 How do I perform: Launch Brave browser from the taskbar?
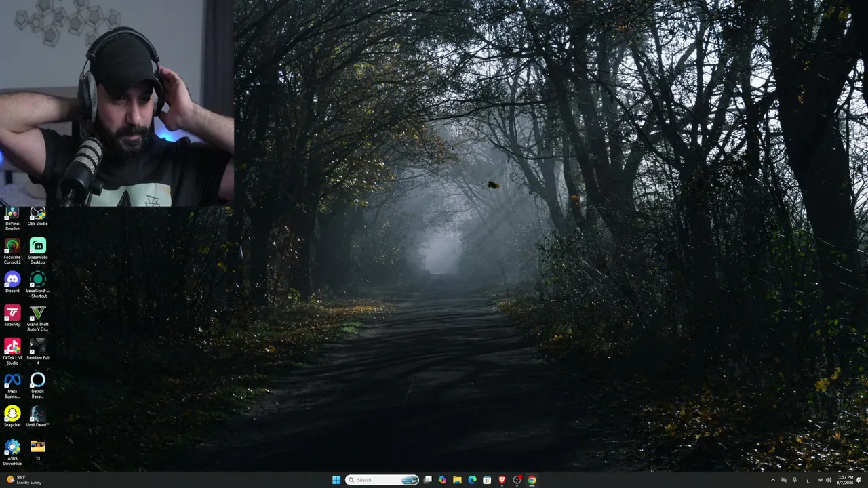click(502, 480)
